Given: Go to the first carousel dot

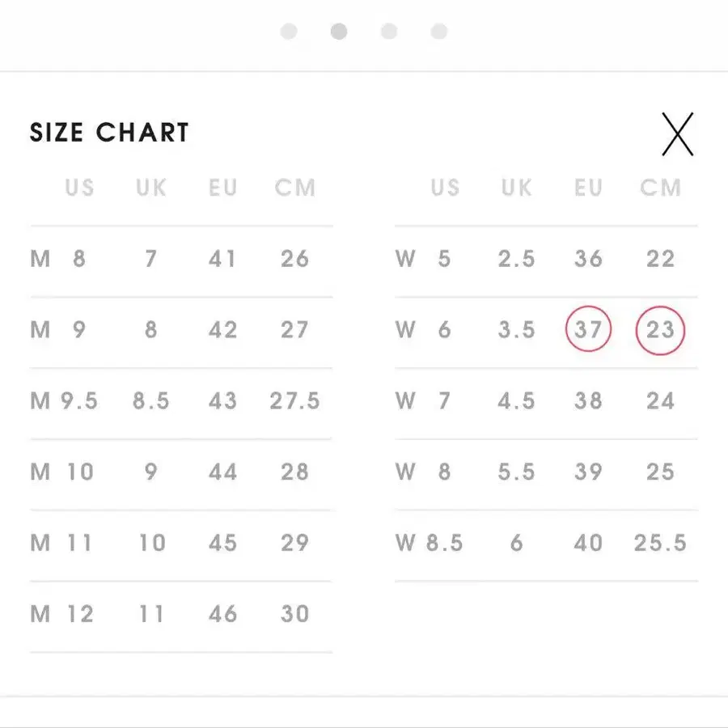Looking at the screenshot, I should 289,32.
